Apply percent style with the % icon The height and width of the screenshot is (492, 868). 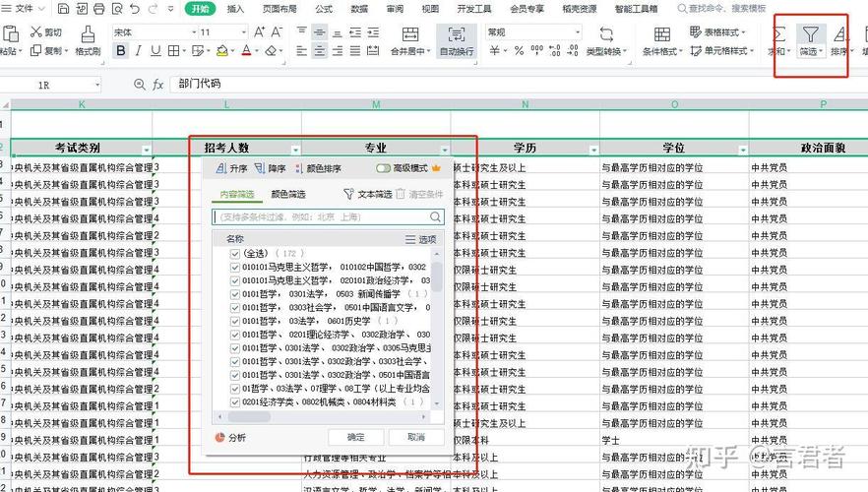(x=519, y=51)
